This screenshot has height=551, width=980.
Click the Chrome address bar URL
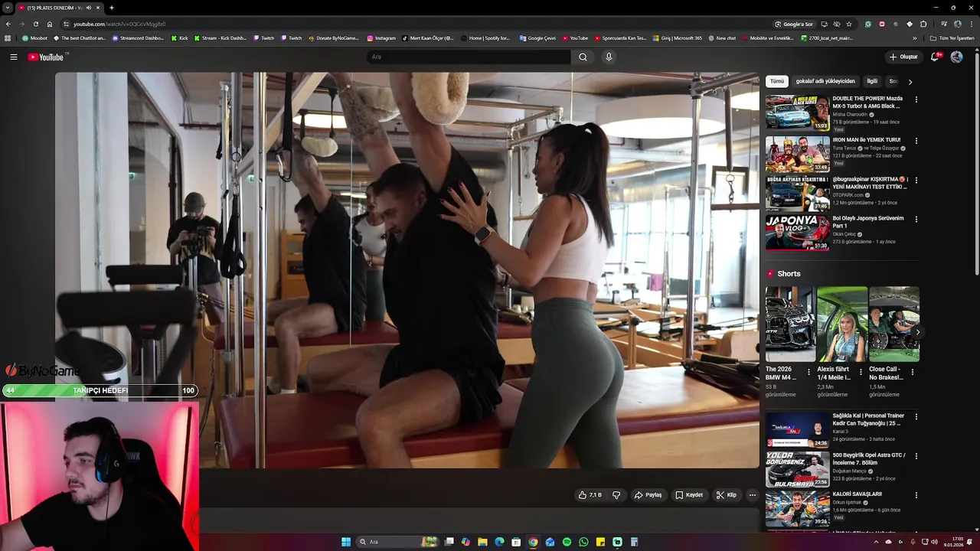119,24
